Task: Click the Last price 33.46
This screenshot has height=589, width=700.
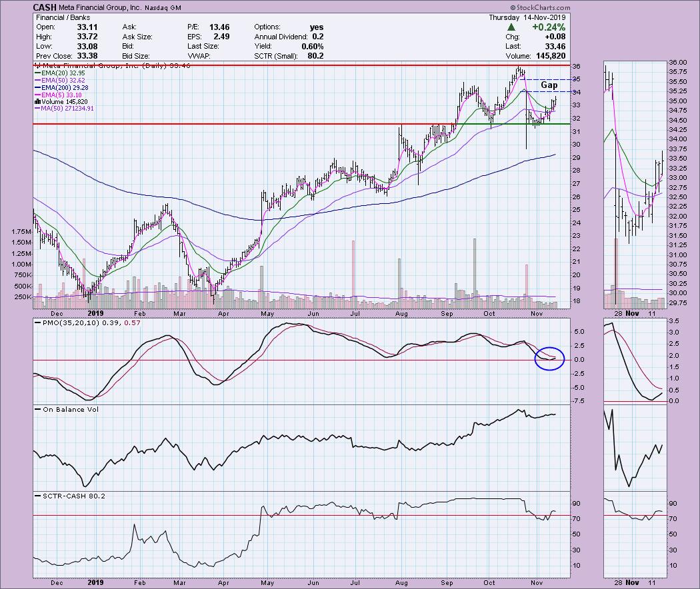Action: pyautogui.click(x=555, y=47)
